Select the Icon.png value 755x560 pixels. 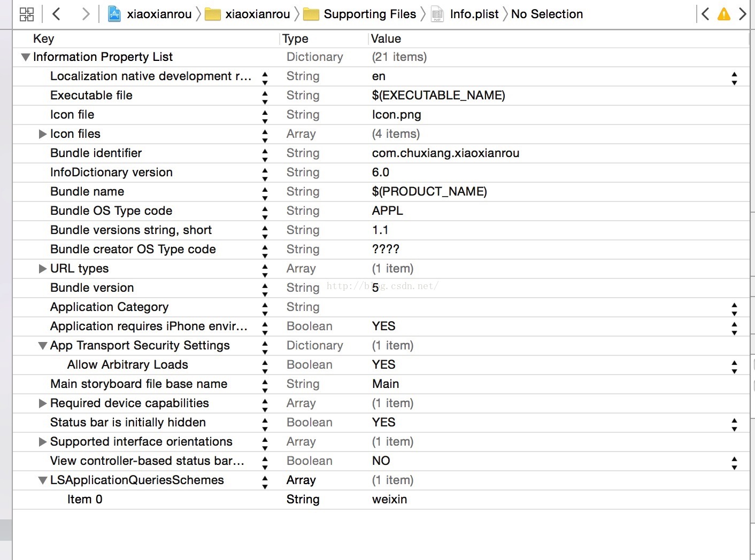point(396,115)
